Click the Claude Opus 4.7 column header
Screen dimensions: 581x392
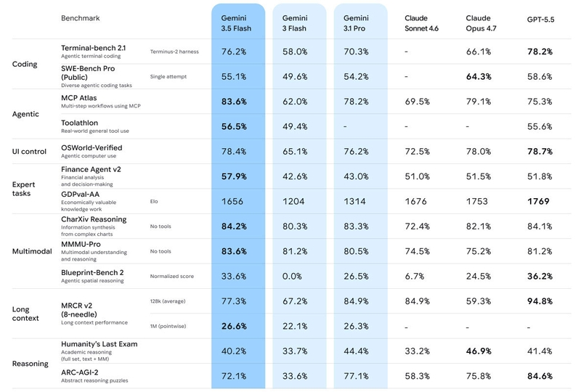[481, 23]
